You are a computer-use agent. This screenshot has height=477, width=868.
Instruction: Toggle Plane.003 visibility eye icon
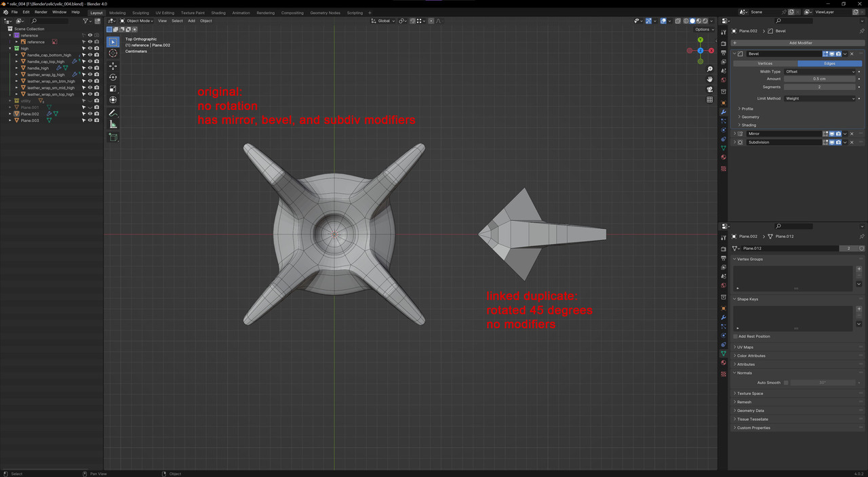pyautogui.click(x=90, y=121)
